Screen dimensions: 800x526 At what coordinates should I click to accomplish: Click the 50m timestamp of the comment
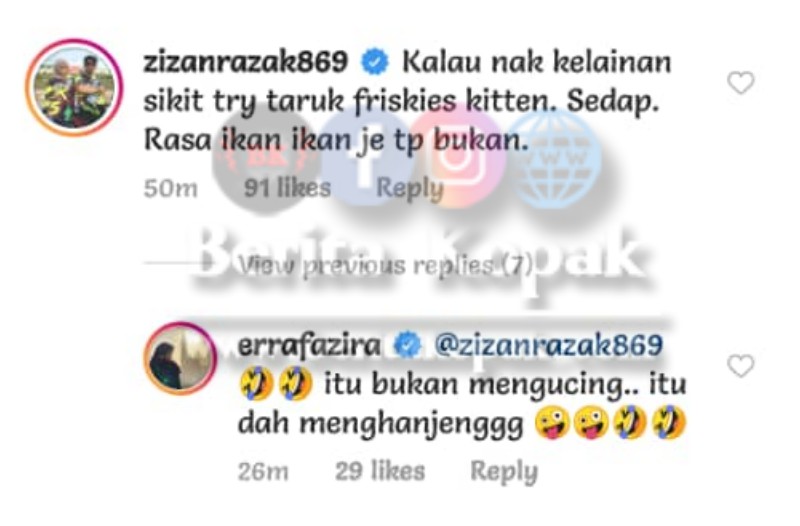click(x=170, y=189)
